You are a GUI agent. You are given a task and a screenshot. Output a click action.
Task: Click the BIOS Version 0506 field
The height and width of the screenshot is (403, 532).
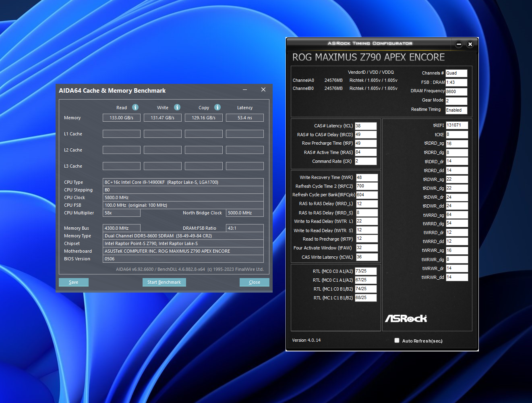(183, 259)
